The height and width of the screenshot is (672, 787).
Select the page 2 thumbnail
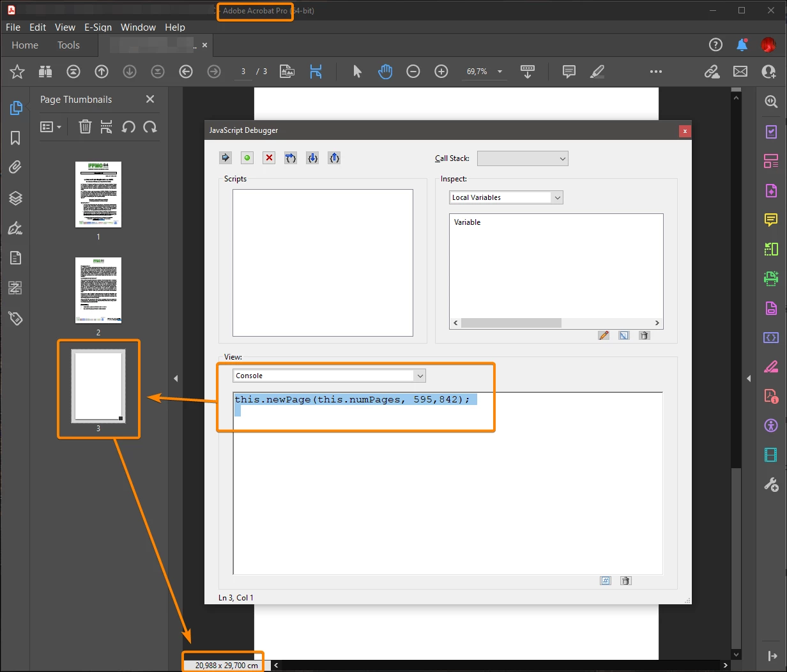point(98,291)
